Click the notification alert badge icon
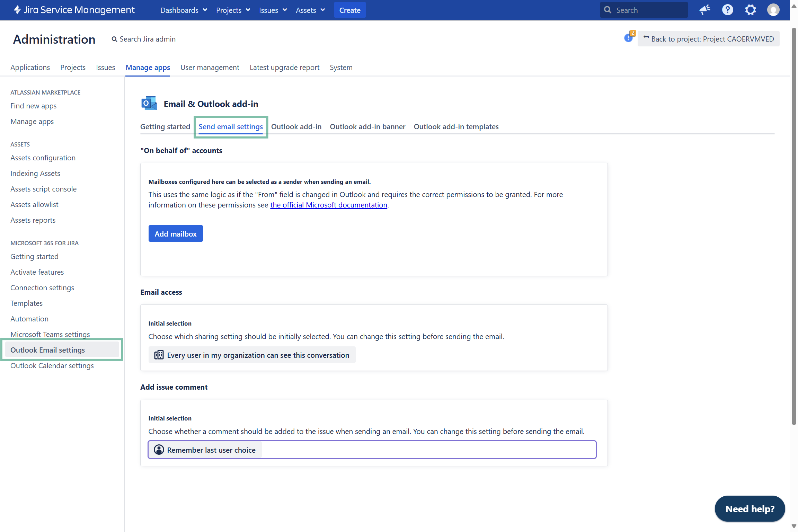The height and width of the screenshot is (532, 798). [629, 37]
